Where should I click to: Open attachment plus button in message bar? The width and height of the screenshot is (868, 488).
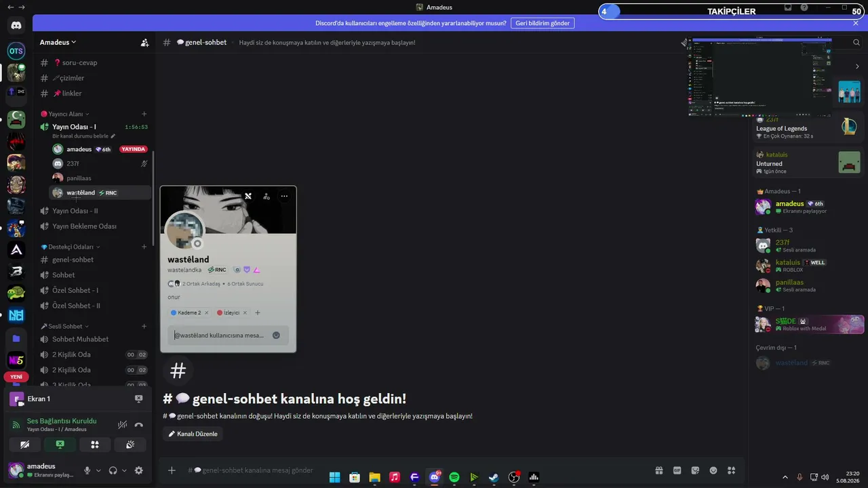point(172,470)
